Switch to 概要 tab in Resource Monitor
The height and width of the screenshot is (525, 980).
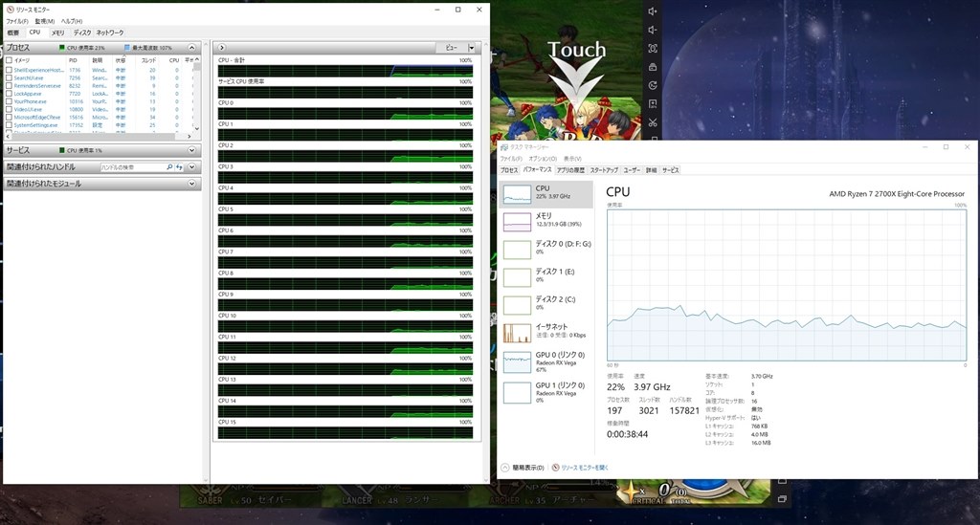pos(13,33)
